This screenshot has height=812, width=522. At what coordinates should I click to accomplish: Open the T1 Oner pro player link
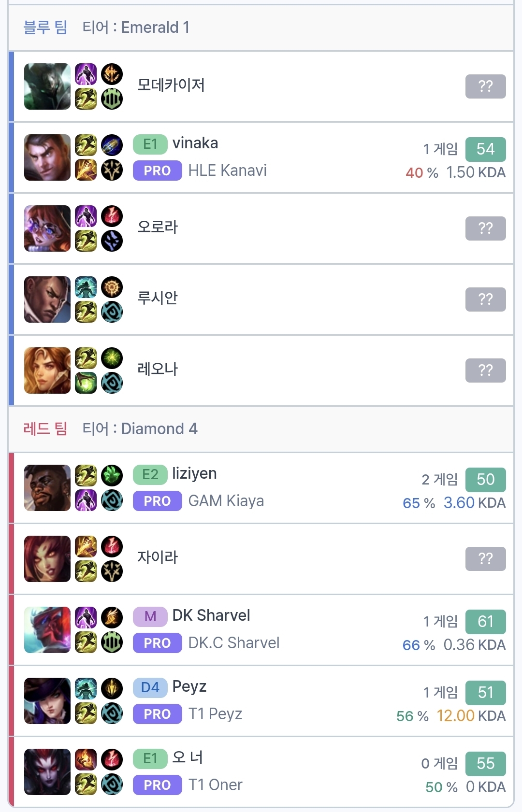pyautogui.click(x=215, y=785)
